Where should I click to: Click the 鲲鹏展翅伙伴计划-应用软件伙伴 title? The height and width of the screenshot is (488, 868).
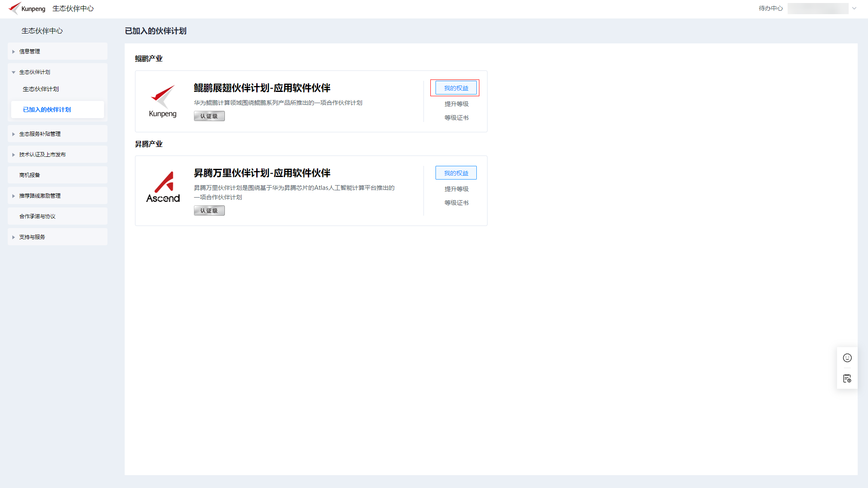[262, 88]
